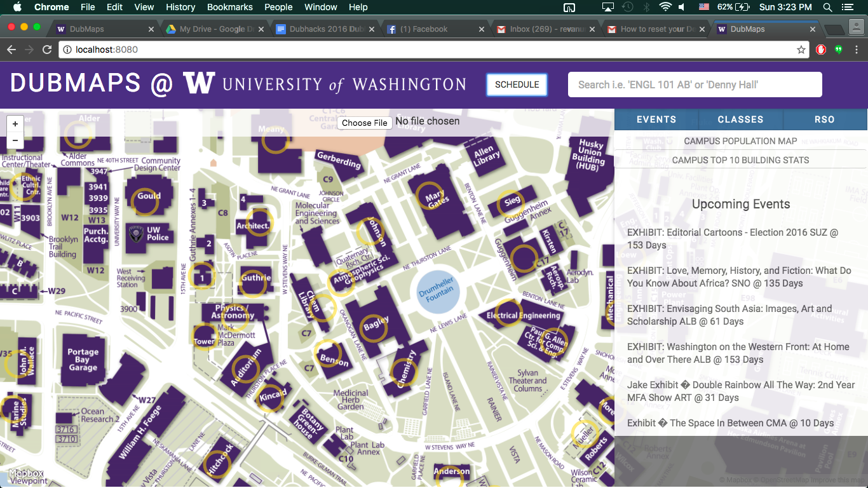Viewport: 868px width, 488px height.
Task: Select the Kincaid building marker
Action: pyautogui.click(x=269, y=398)
